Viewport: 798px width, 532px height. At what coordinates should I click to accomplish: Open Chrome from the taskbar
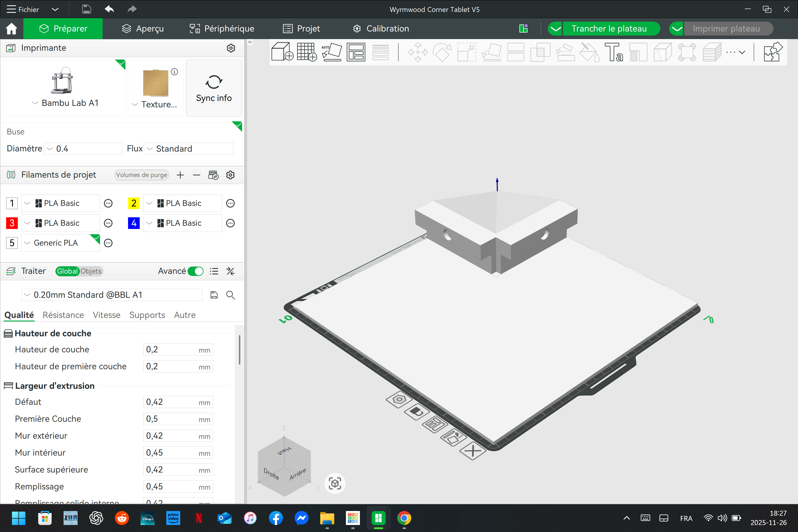404,518
